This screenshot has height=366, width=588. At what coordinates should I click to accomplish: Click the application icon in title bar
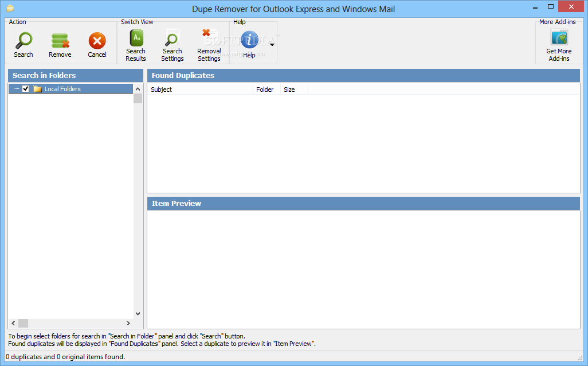coord(10,8)
